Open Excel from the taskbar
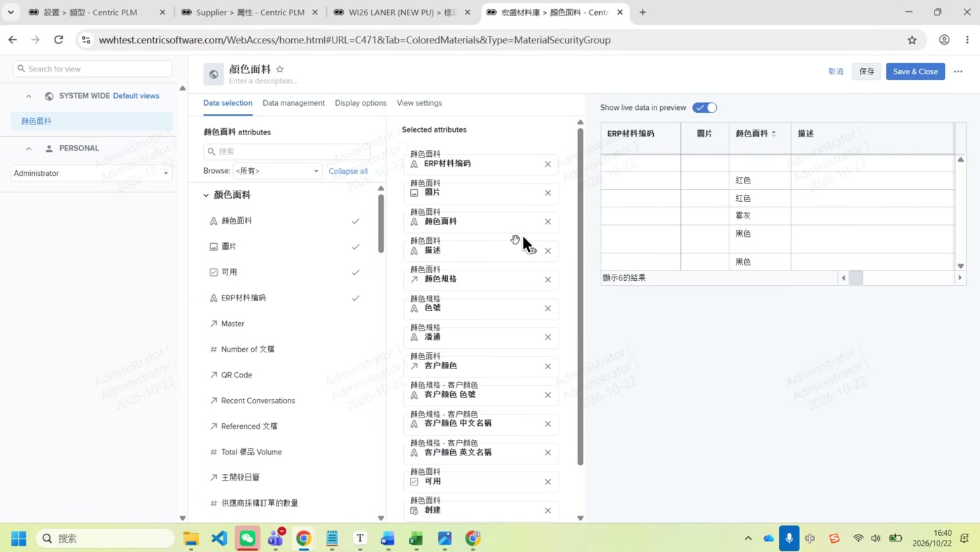 coord(416,538)
